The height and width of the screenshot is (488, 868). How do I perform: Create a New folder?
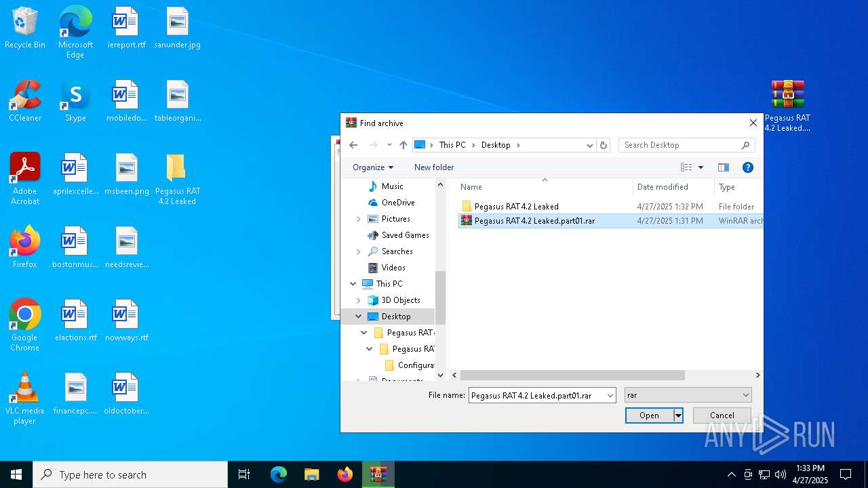click(x=434, y=167)
